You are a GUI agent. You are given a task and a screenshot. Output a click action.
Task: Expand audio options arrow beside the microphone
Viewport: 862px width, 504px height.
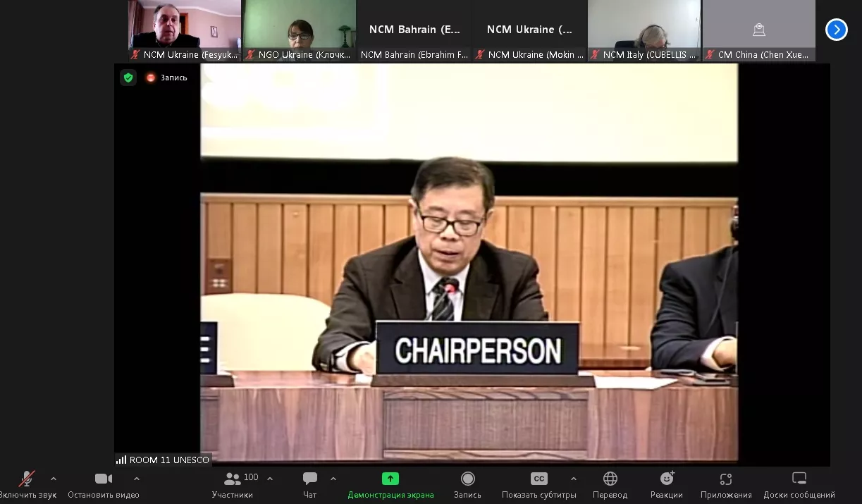[54, 479]
